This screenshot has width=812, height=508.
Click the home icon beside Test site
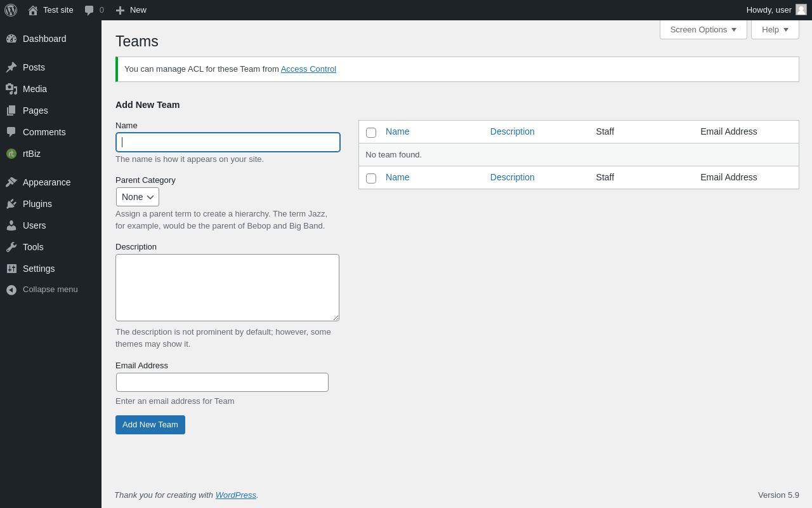(x=33, y=10)
